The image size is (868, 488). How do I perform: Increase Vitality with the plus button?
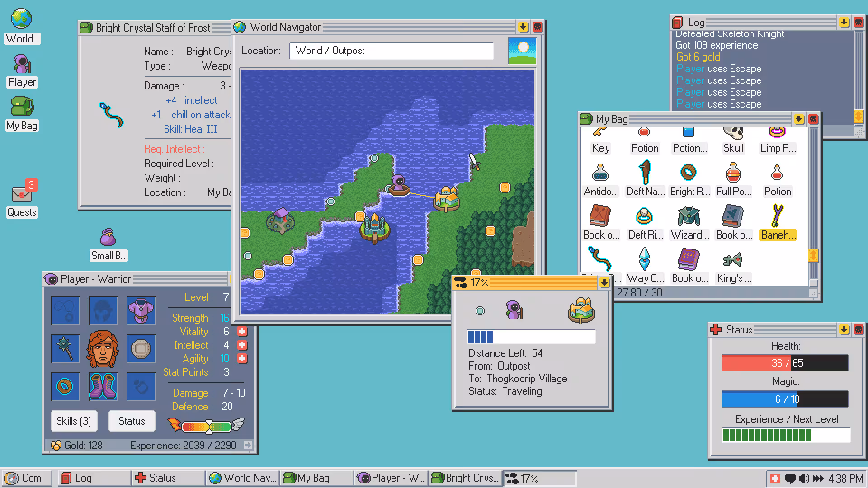coord(242,332)
